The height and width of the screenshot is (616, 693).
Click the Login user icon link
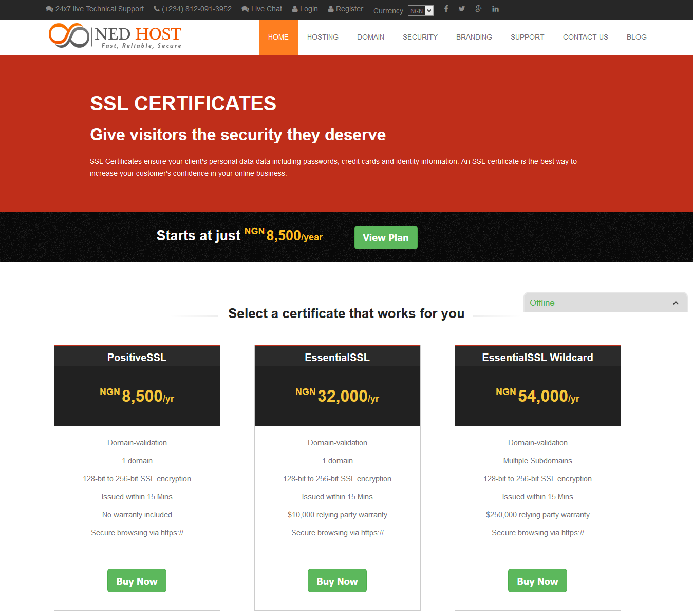point(305,9)
